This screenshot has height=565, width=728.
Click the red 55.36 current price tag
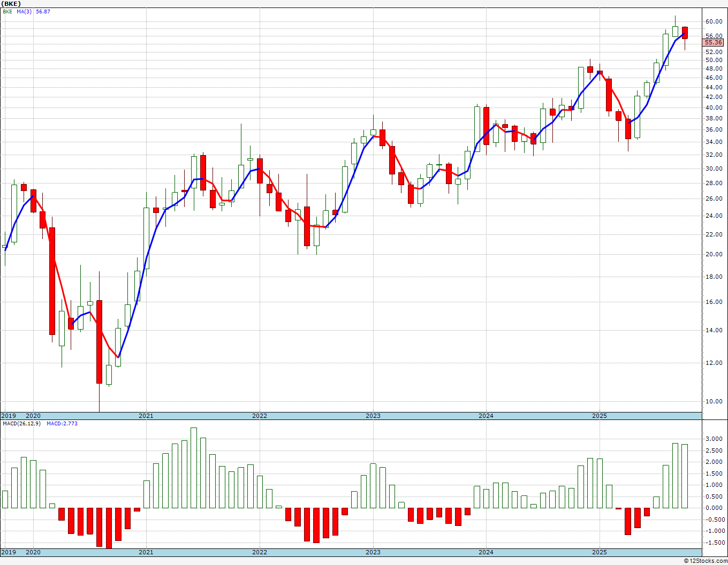714,42
